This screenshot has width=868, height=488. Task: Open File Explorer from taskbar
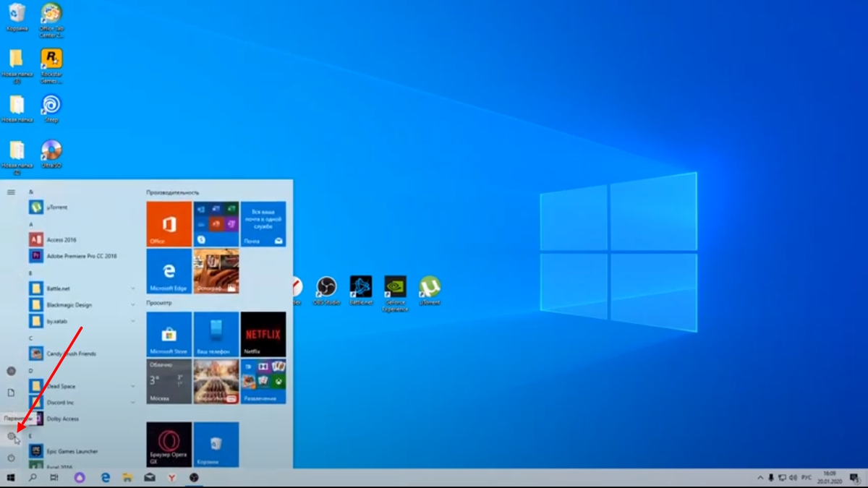pyautogui.click(x=127, y=478)
